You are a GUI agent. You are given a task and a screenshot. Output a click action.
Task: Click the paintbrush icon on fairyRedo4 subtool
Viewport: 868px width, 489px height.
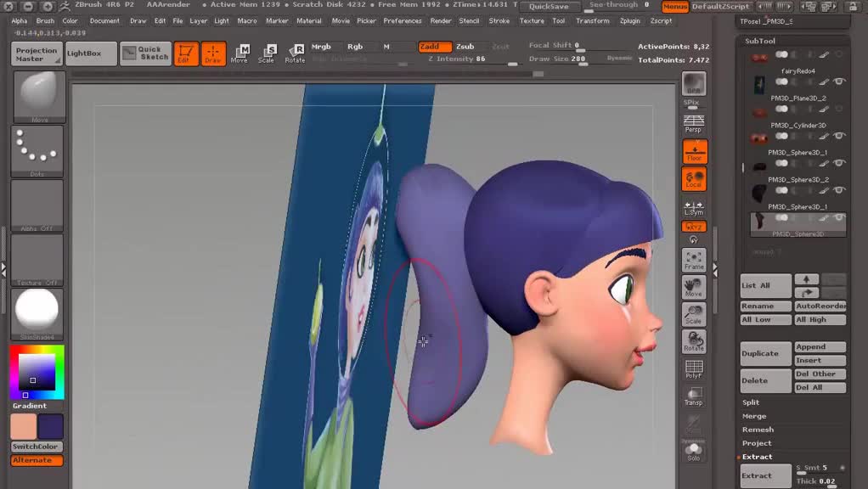[x=825, y=81]
